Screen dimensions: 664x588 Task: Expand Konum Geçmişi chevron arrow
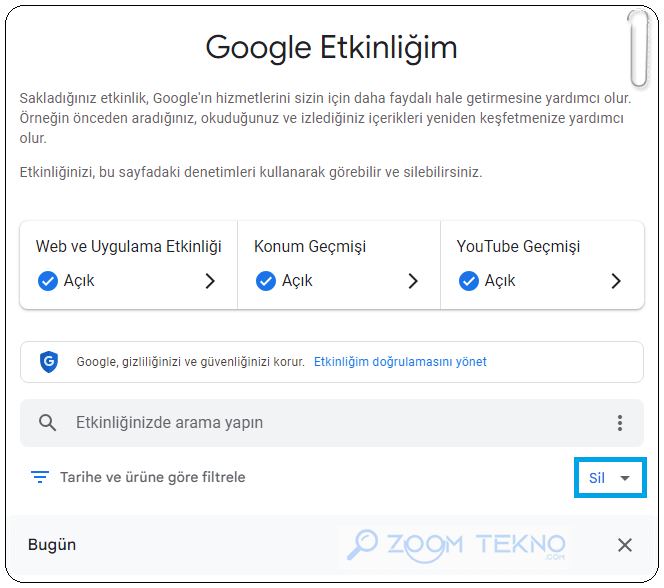(413, 281)
